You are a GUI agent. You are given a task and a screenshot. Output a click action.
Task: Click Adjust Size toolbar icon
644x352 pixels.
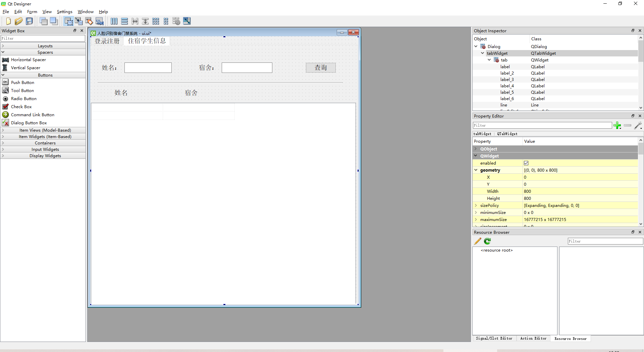187,21
